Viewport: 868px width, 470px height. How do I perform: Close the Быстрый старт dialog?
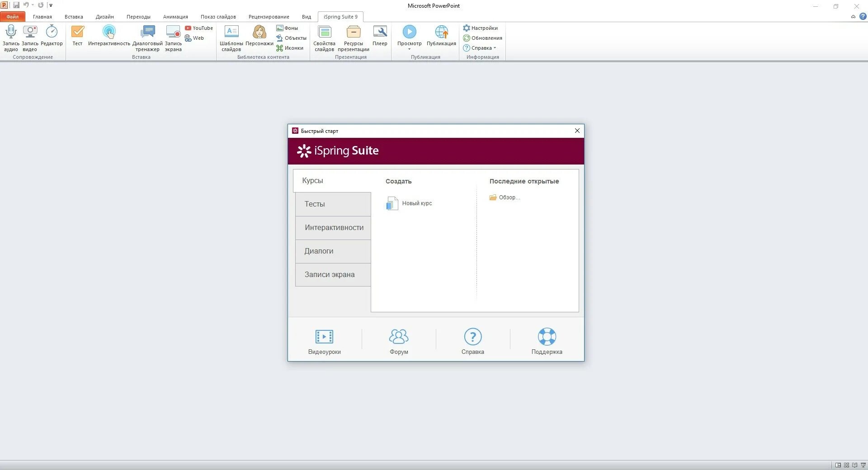577,131
